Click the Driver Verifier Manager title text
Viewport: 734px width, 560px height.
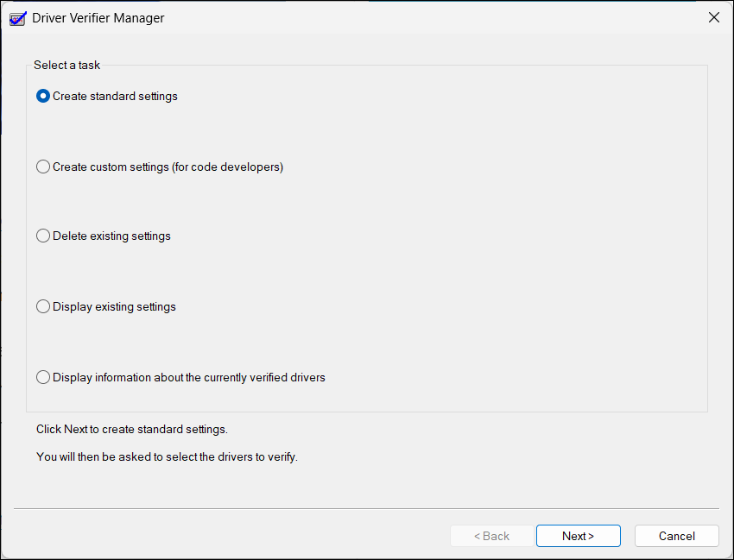(x=98, y=17)
